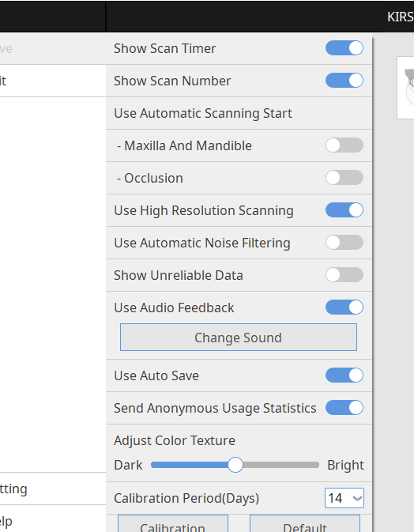Disable Use Audio Feedback switch

click(344, 308)
